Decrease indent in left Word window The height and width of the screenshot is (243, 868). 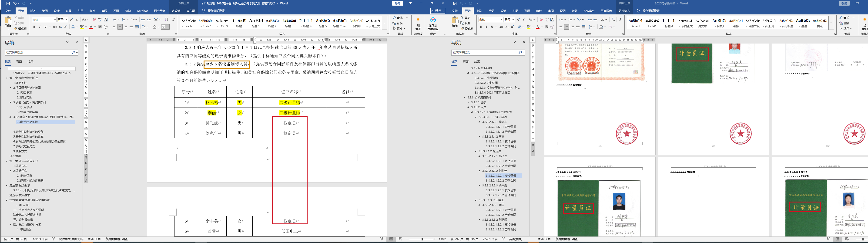(x=143, y=20)
